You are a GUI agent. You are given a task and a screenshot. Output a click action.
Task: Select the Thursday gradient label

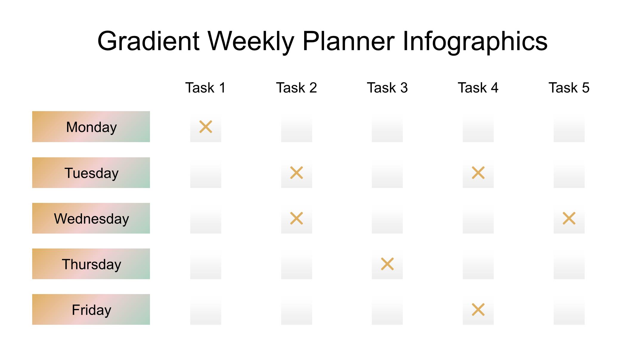[91, 264]
